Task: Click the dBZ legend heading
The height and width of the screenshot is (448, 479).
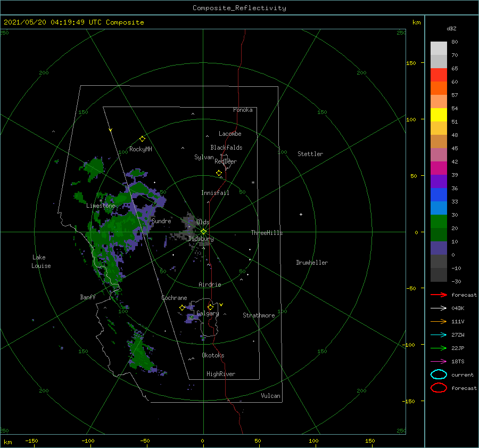Action: tap(451, 28)
